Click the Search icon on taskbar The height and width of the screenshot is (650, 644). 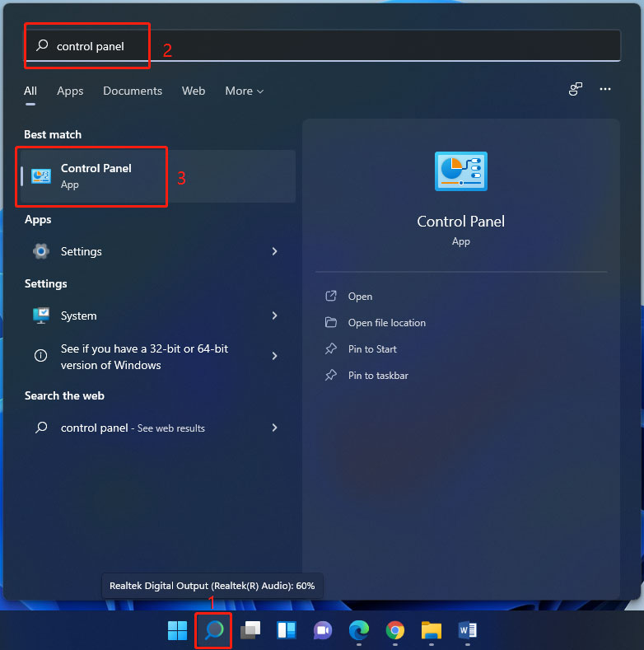(x=214, y=630)
